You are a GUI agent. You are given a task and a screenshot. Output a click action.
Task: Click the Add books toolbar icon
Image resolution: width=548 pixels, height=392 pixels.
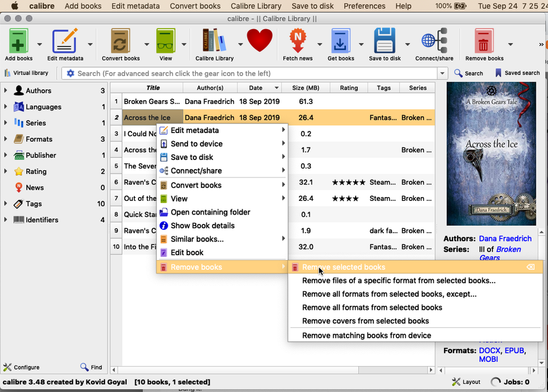tap(18, 41)
